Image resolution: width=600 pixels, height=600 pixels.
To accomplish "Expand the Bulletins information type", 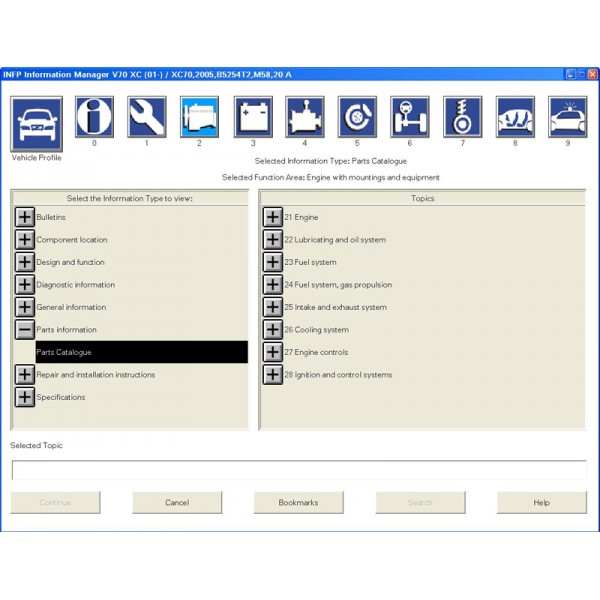I will pos(25,217).
